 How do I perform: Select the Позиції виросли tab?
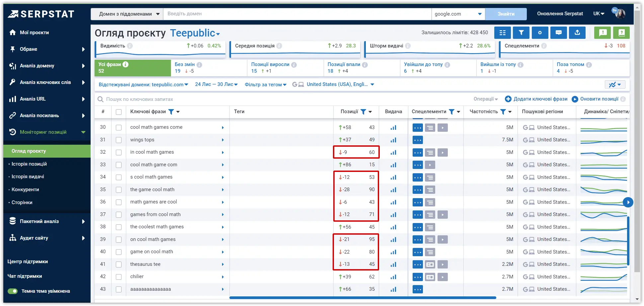(x=285, y=68)
